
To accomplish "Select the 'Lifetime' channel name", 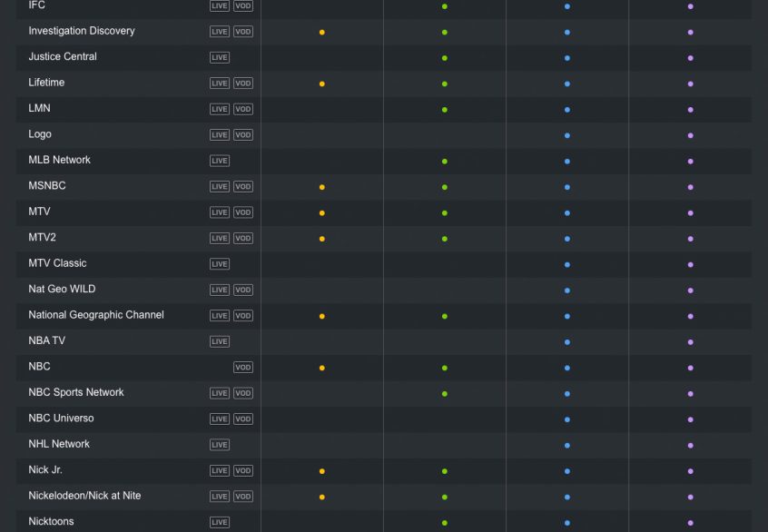I will tap(46, 83).
